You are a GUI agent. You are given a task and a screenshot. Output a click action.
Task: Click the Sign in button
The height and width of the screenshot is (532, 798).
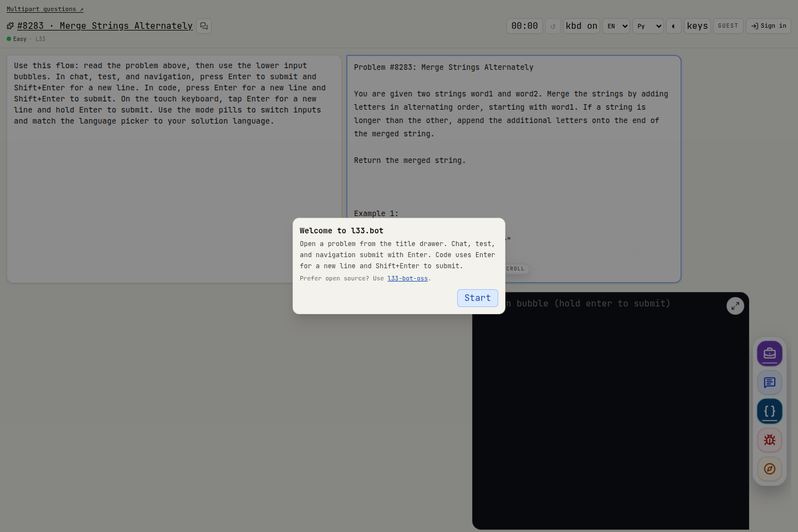(x=769, y=26)
